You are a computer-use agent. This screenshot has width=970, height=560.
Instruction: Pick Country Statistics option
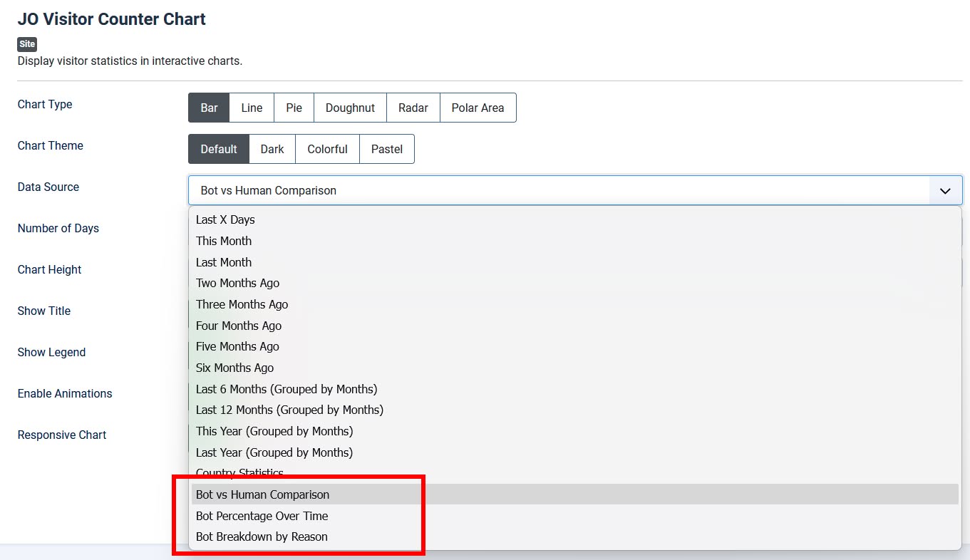point(575,473)
